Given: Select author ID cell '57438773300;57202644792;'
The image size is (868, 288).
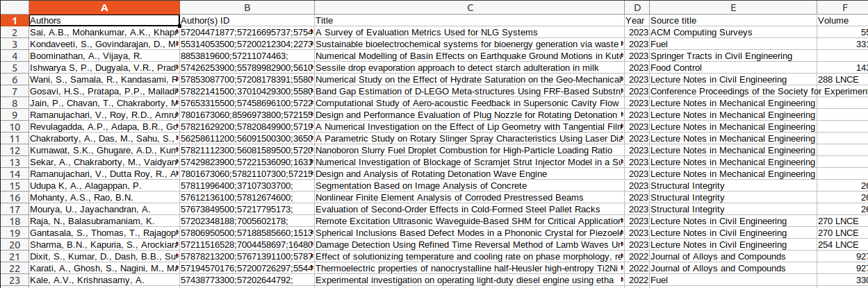Looking at the screenshot, I should pos(247,280).
